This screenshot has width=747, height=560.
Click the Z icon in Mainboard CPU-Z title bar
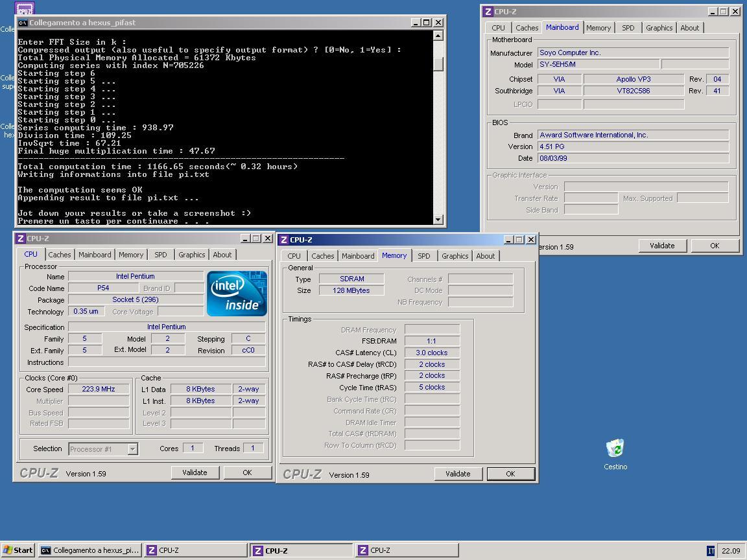(488, 12)
